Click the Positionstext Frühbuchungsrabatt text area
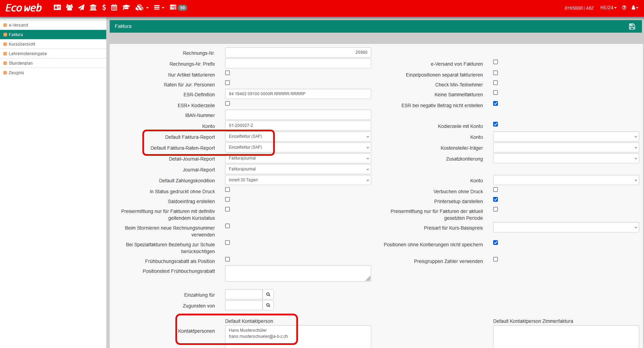 click(298, 274)
